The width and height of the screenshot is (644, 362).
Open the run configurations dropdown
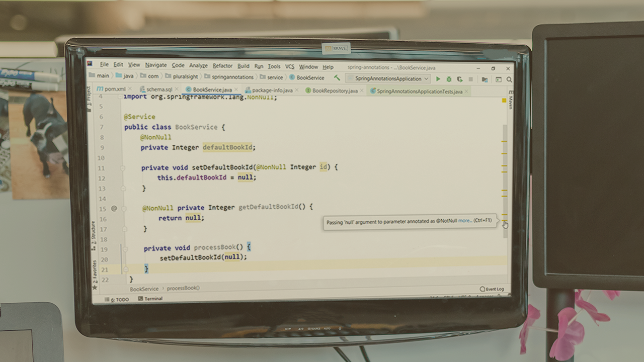pyautogui.click(x=426, y=78)
